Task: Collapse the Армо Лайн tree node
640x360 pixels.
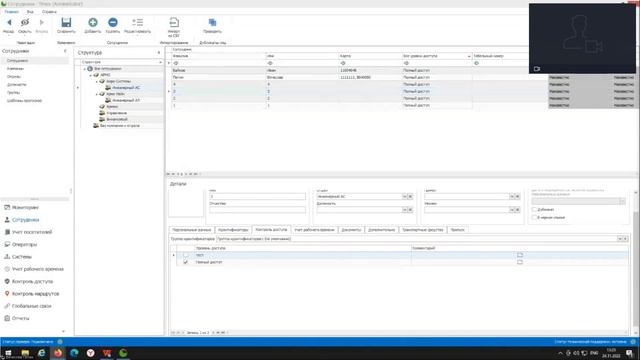Action: click(97, 94)
